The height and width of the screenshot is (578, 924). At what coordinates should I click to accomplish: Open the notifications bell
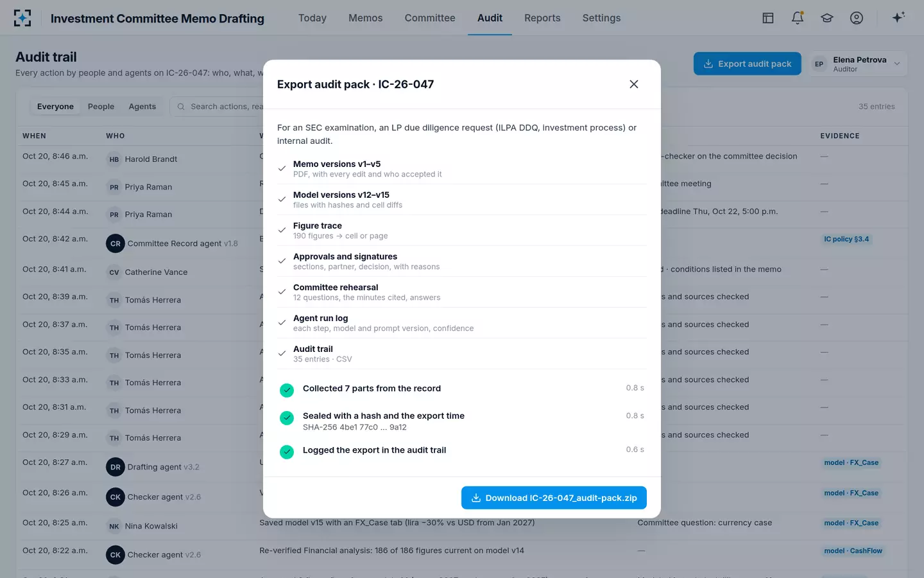click(x=798, y=18)
